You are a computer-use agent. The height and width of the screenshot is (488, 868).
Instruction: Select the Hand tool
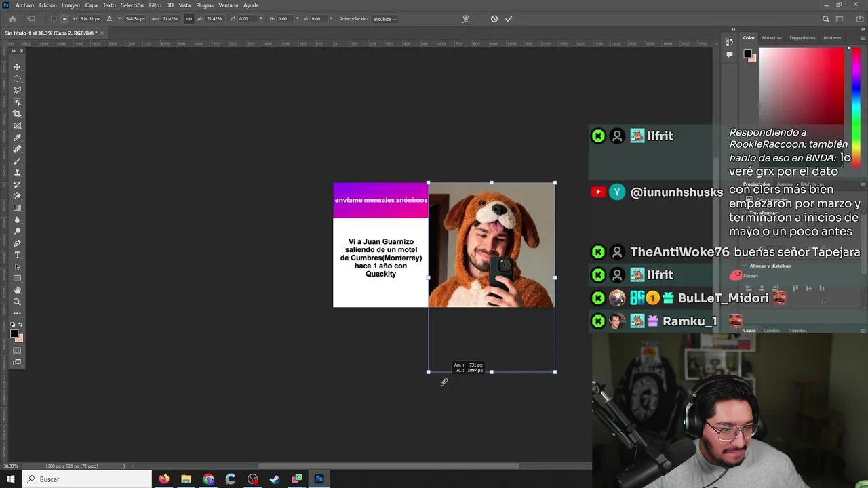click(x=18, y=290)
